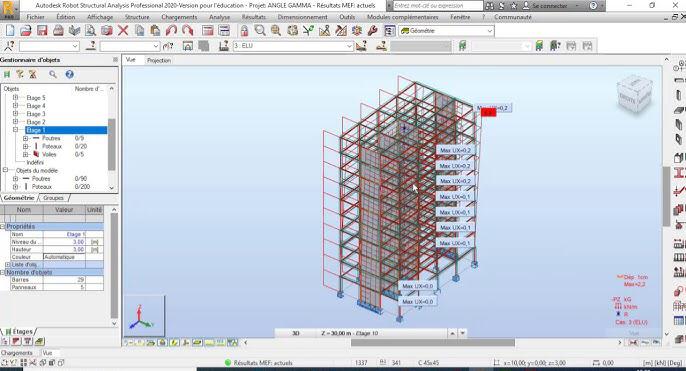Click the Paste icon
Image resolution: width=686 pixels, height=371 pixels.
(155, 30)
